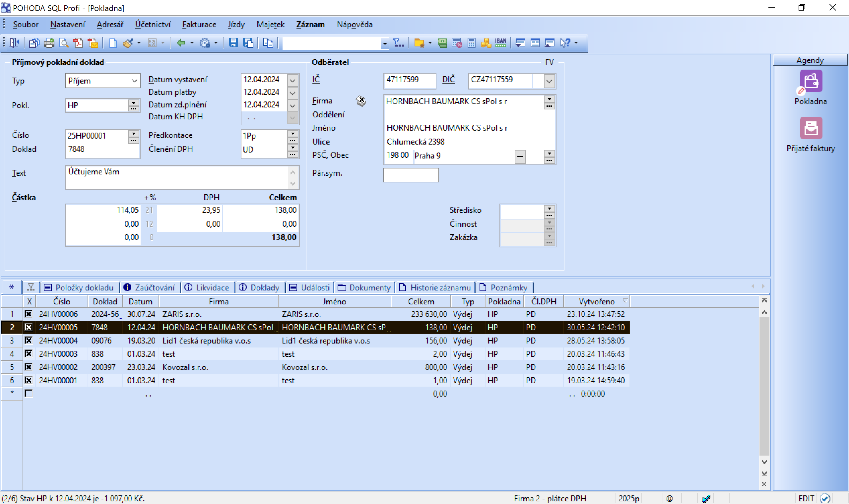This screenshot has height=504, width=849.
Task: Click the table vertical scrollbar track
Action: (x=764, y=386)
